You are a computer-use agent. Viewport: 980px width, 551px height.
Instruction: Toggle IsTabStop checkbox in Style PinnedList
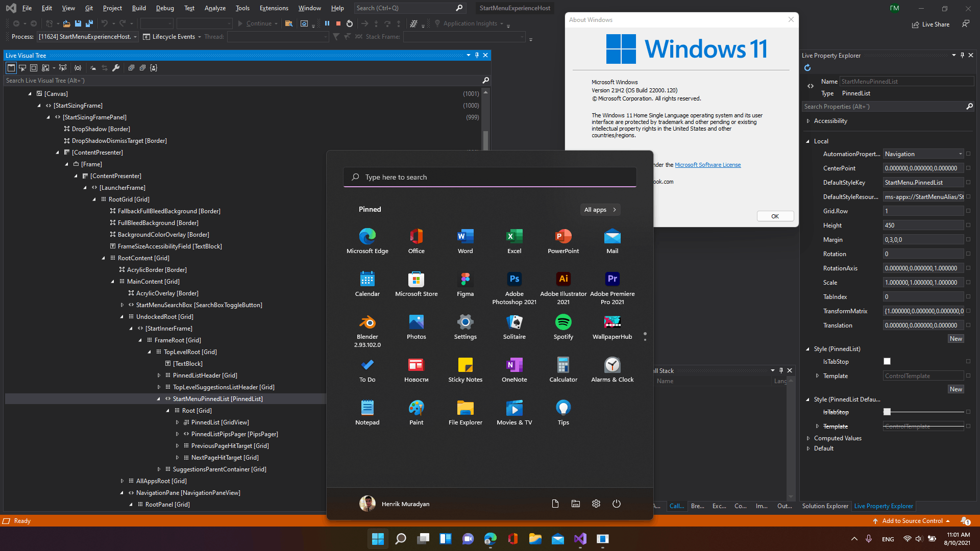[887, 361]
